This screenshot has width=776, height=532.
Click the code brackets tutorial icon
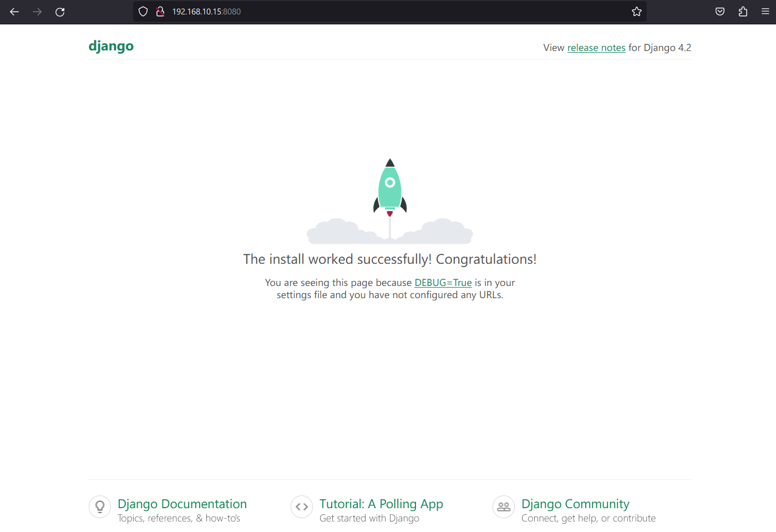click(x=302, y=507)
